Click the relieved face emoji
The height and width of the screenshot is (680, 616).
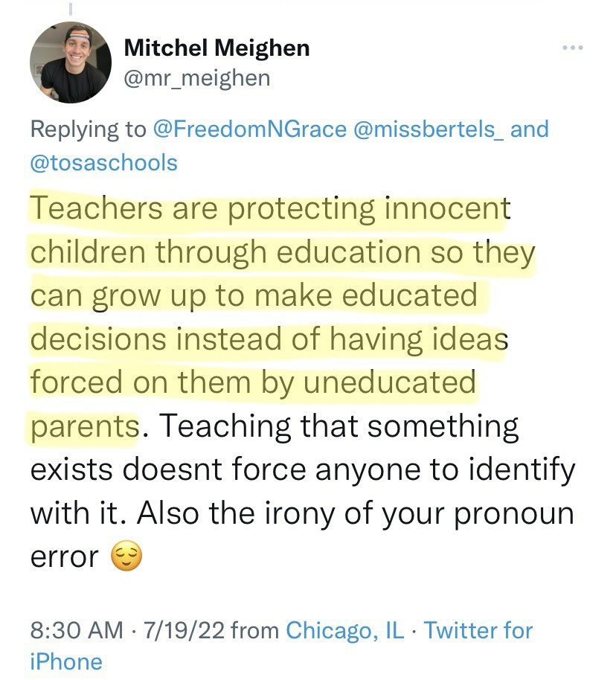(126, 558)
